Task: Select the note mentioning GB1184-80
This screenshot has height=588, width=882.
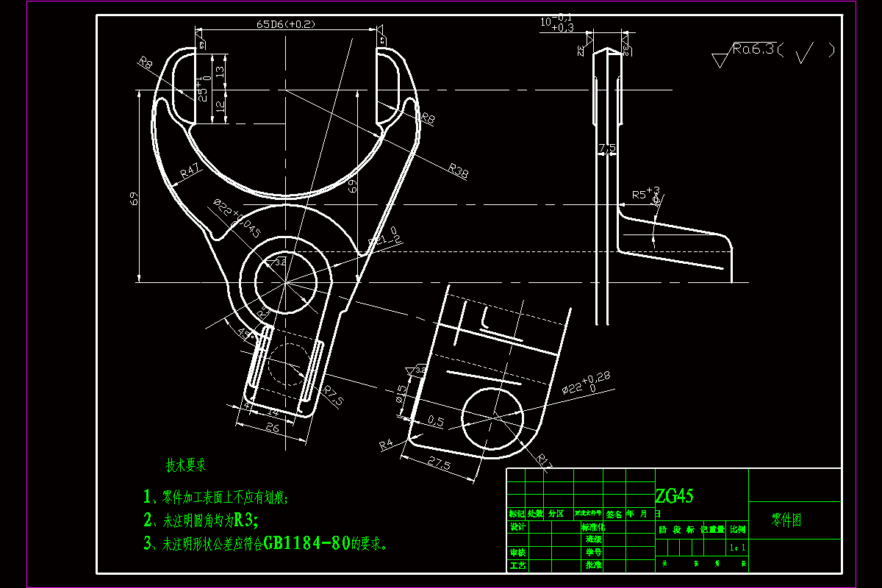Action: [x=265, y=544]
